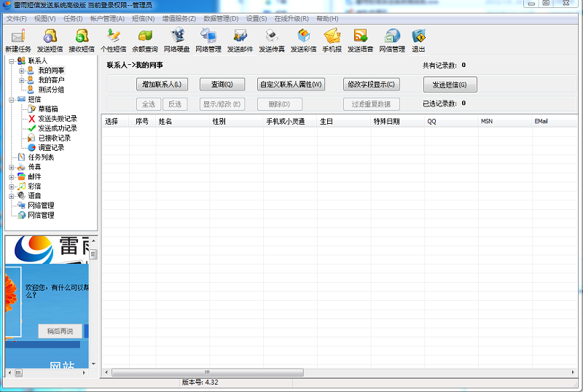The width and height of the screenshot is (583, 392).
Task: Click the 版本号: 4.32 status bar text
Action: 200,383
